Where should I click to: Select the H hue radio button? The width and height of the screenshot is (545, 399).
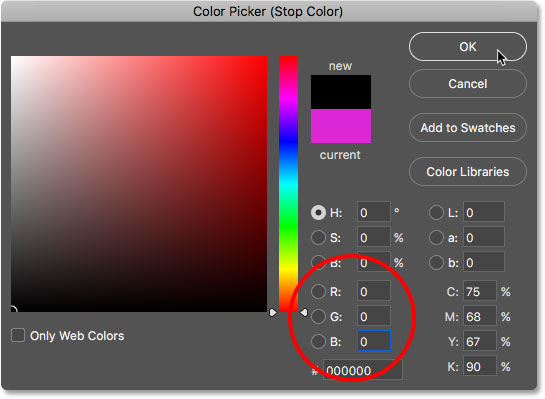click(x=318, y=213)
